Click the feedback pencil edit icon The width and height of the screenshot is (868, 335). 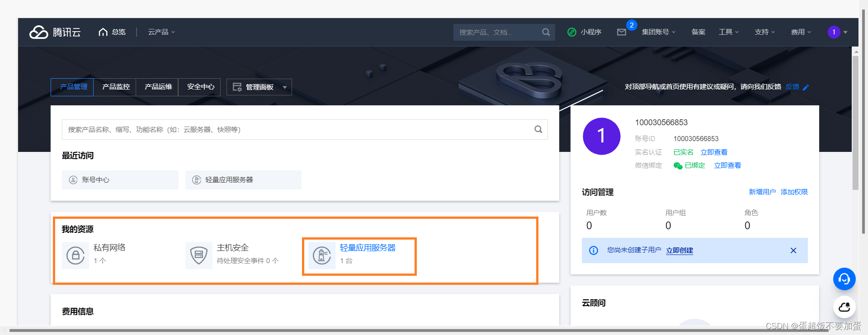pos(806,87)
